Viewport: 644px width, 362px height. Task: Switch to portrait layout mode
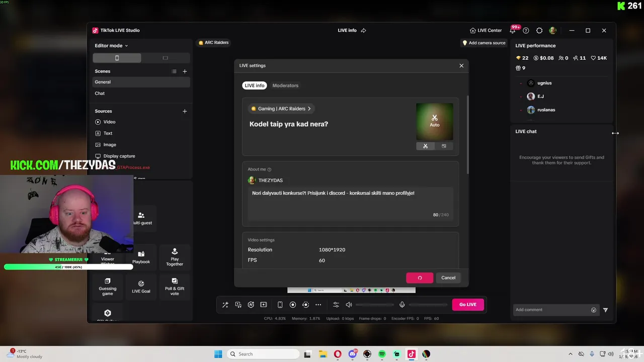click(x=117, y=58)
